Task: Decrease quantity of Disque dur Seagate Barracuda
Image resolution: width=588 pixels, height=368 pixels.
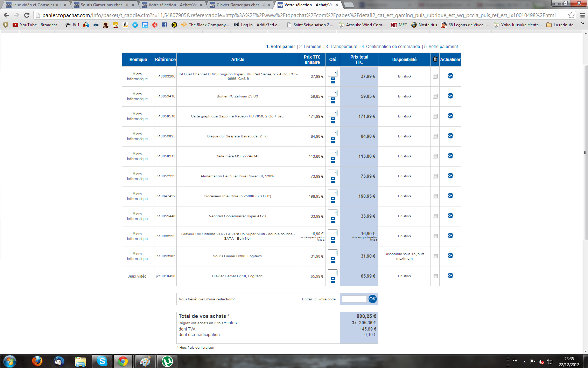Action: click(x=333, y=142)
